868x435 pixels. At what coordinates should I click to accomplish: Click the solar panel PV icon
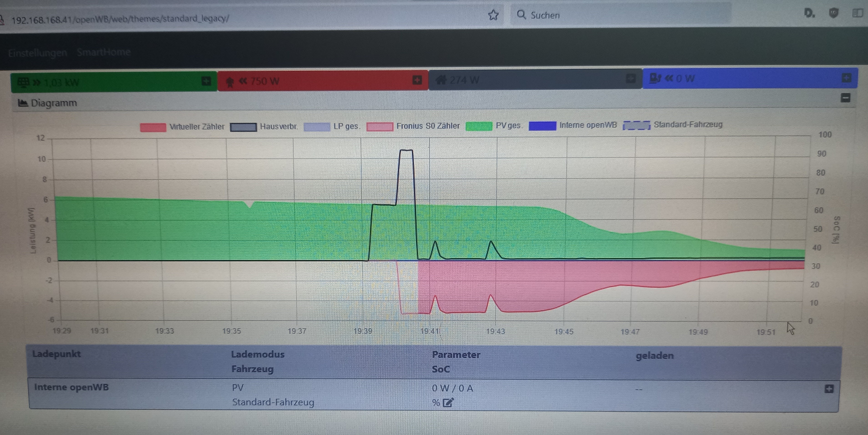click(x=23, y=82)
